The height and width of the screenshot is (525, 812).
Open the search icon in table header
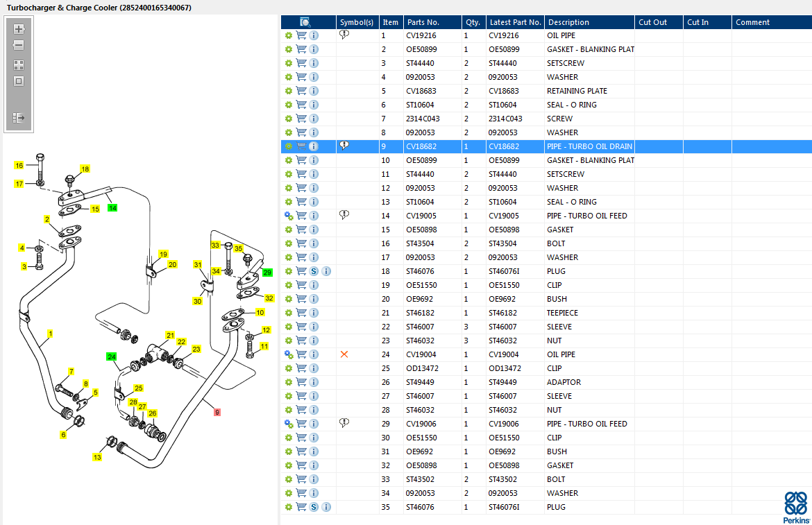tap(305, 22)
